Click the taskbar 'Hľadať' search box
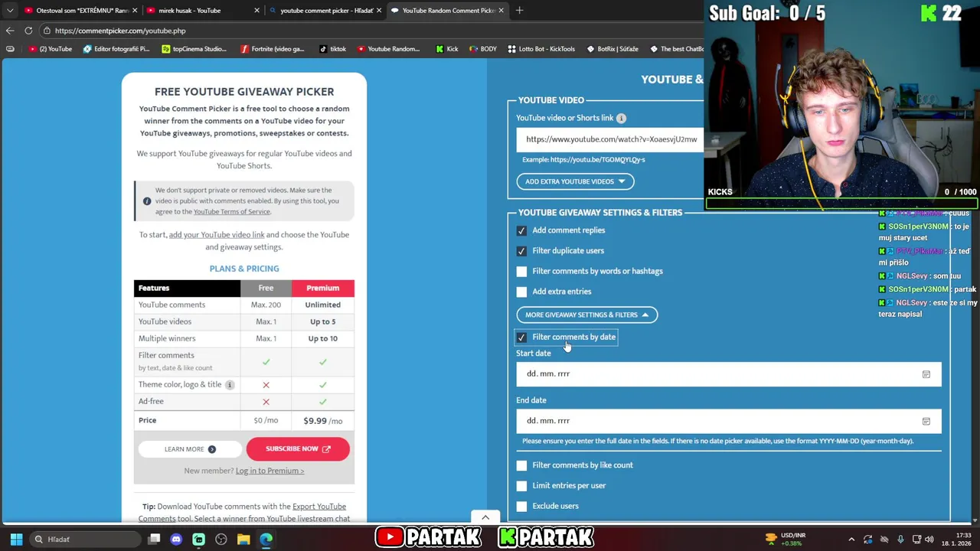 coord(84,540)
